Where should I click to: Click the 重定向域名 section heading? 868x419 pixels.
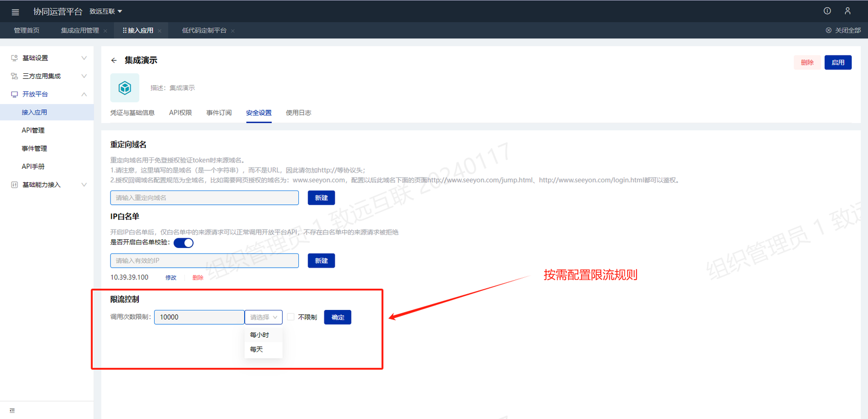tap(129, 144)
